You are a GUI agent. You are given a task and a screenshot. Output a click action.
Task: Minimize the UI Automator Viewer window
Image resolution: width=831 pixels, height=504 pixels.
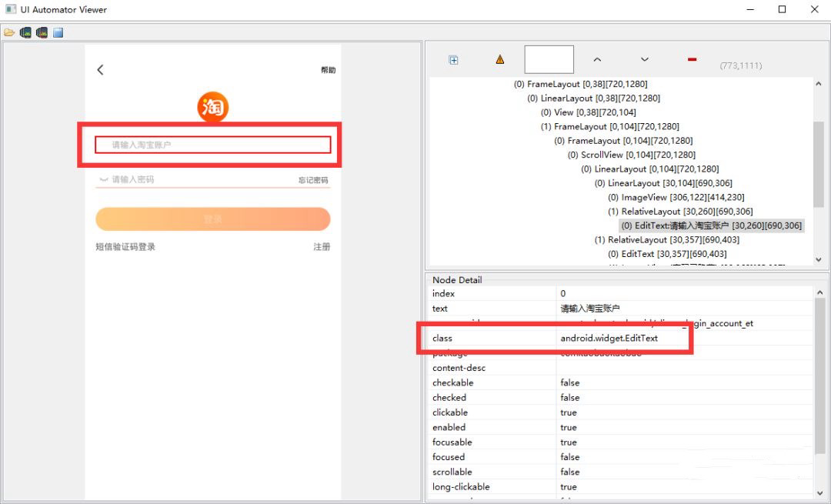click(x=750, y=9)
